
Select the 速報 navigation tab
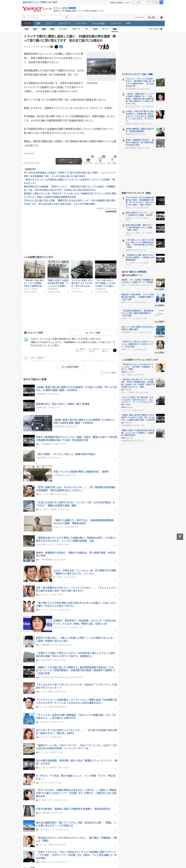tap(38, 23)
